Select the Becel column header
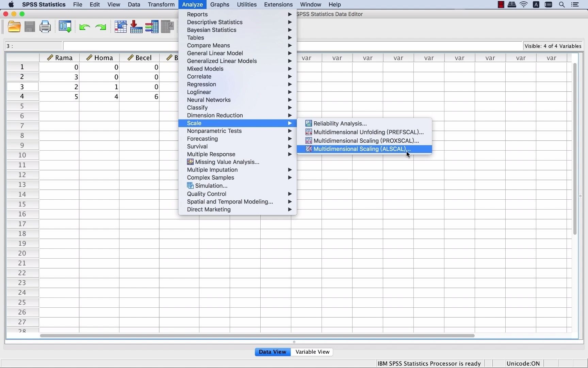This screenshot has width=588, height=368. [x=139, y=58]
